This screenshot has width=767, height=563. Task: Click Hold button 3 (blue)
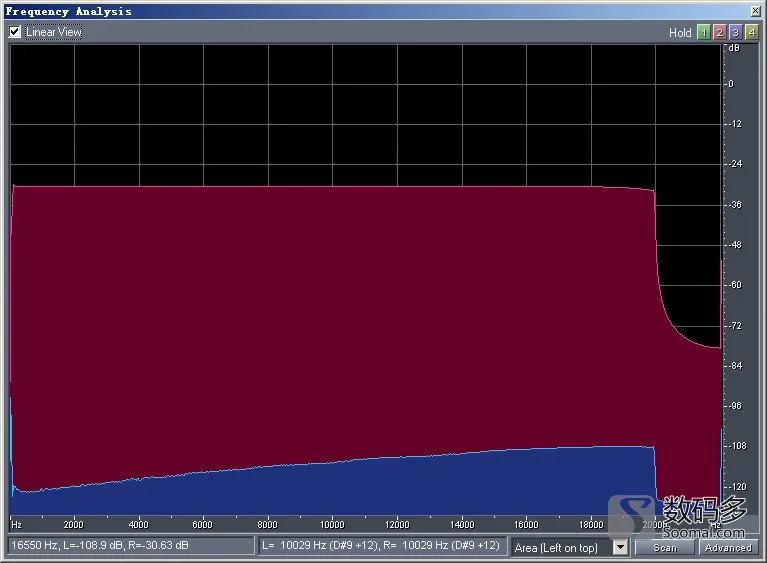coord(735,32)
